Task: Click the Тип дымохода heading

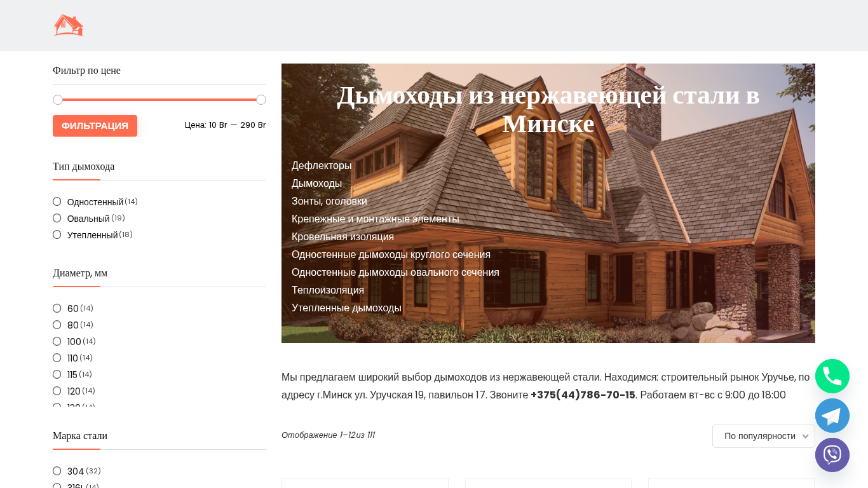Action: click(x=83, y=166)
